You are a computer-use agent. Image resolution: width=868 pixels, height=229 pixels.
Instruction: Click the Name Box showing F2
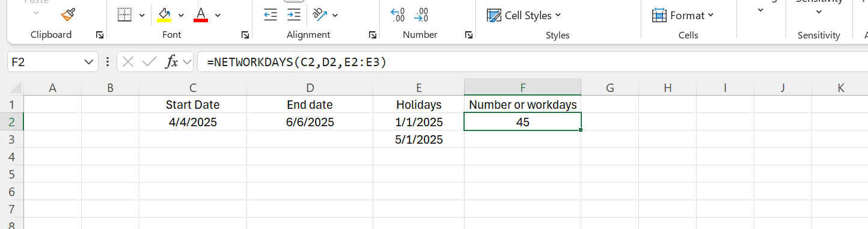click(45, 61)
